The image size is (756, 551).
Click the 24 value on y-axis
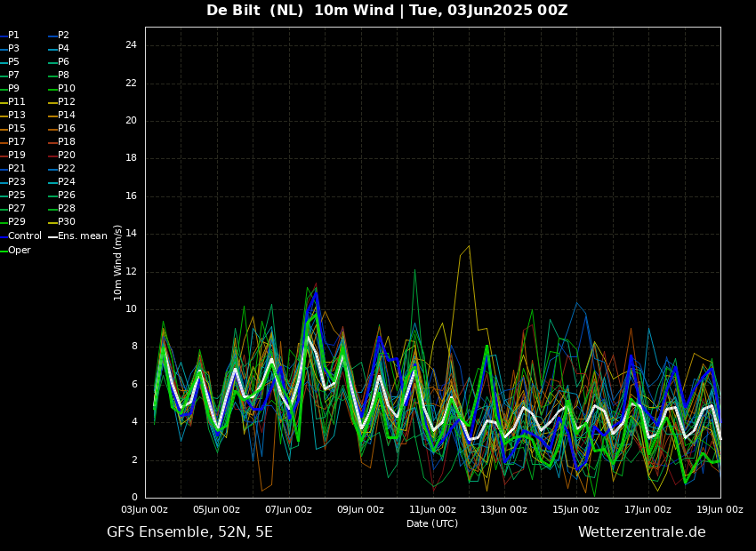coord(131,45)
